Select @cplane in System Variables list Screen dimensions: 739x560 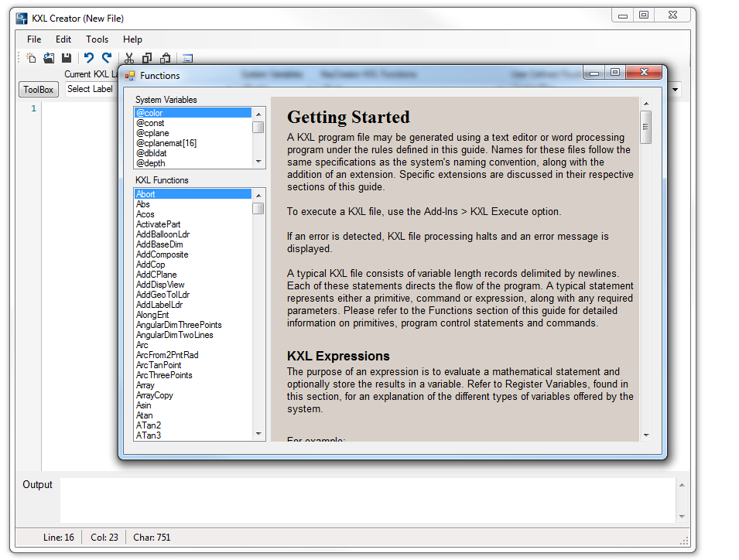152,133
